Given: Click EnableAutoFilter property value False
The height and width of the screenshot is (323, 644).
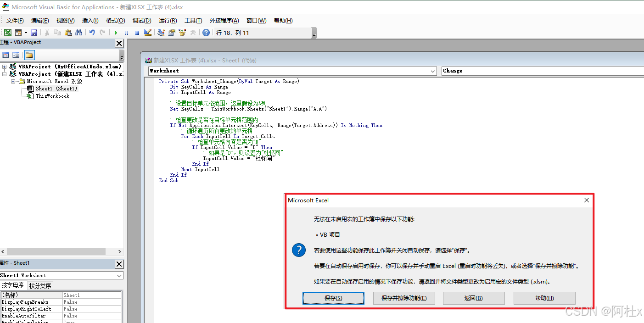Looking at the screenshot, I should [x=92, y=316].
